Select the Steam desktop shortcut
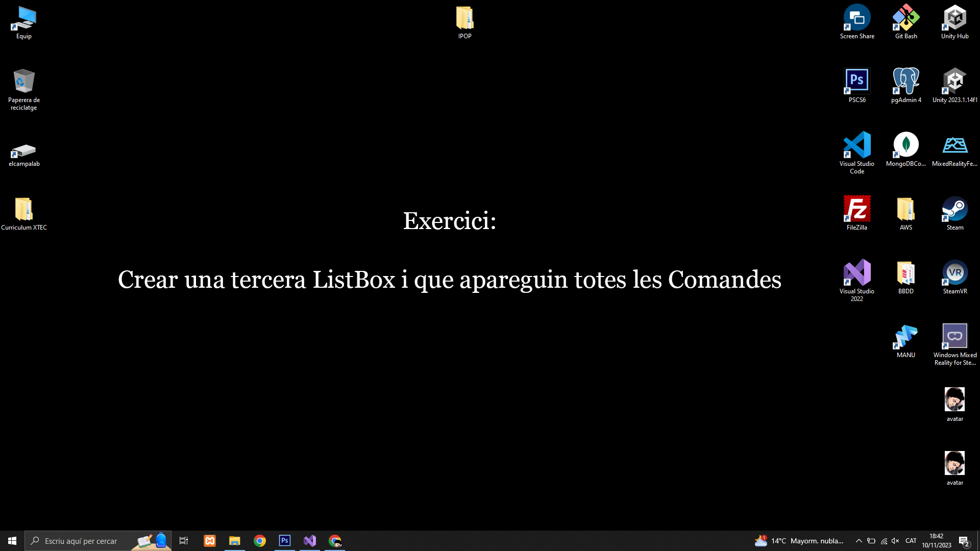Image resolution: width=980 pixels, height=551 pixels. pos(954,209)
